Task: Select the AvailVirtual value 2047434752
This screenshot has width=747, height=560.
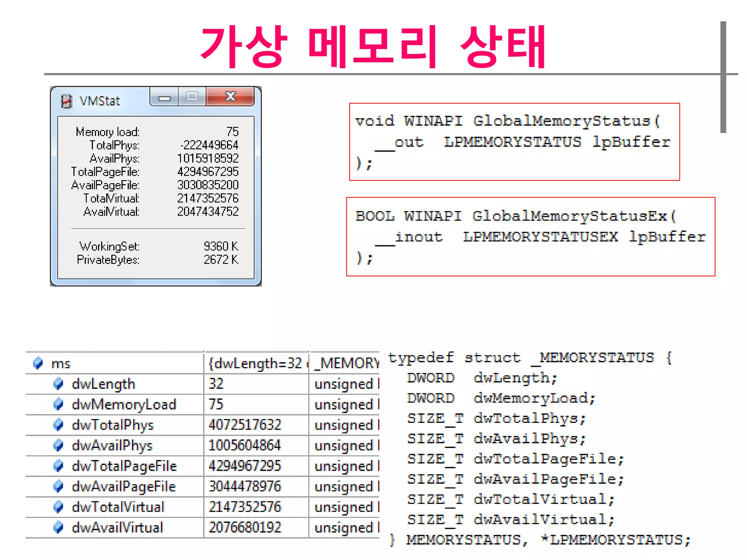Action: (x=208, y=211)
